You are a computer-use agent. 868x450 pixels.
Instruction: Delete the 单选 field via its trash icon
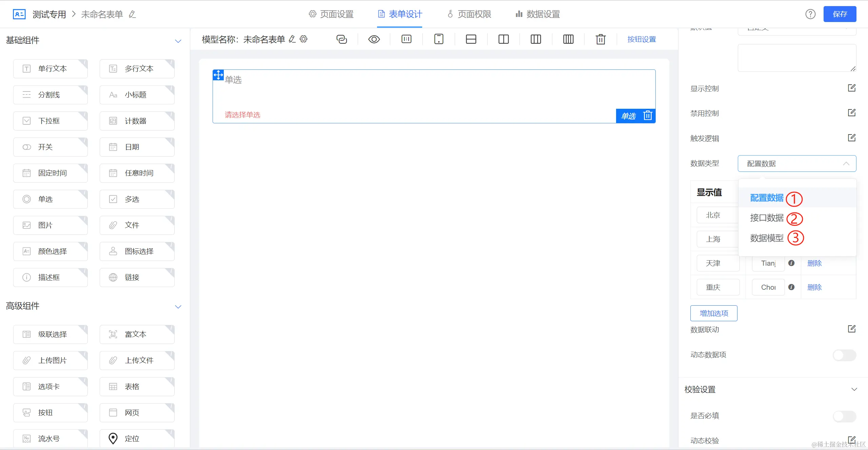click(x=648, y=116)
